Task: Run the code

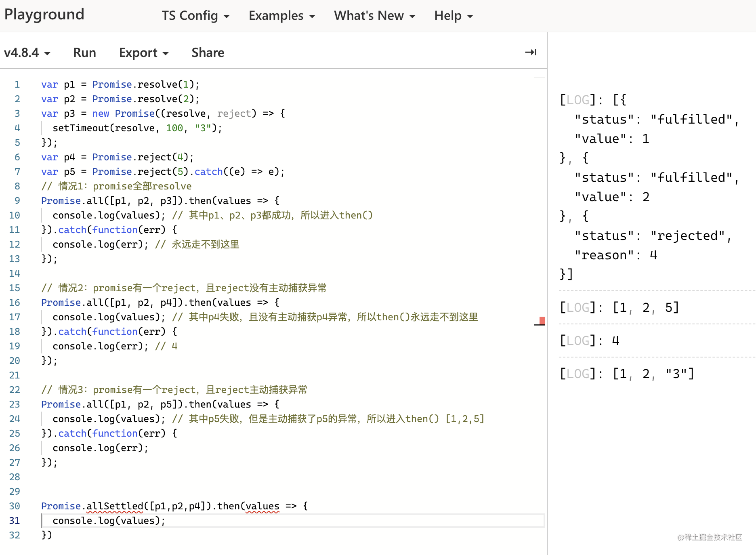Action: [x=84, y=53]
